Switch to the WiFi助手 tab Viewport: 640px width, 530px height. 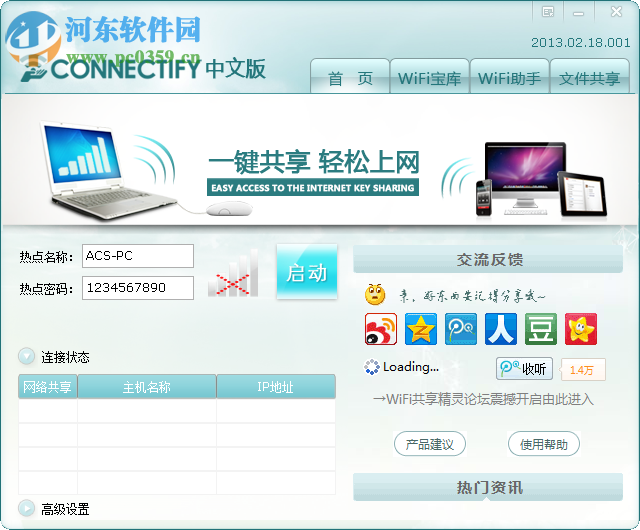point(510,76)
